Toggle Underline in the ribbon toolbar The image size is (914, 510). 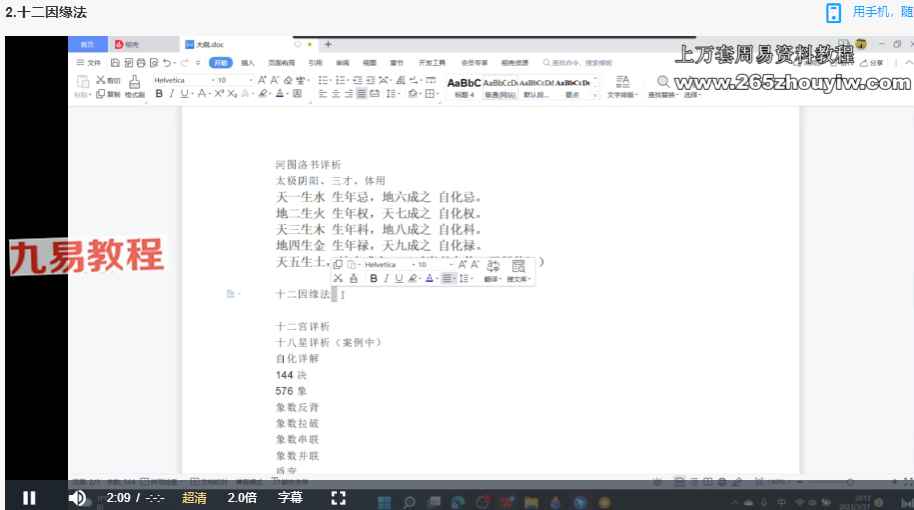coord(184,94)
